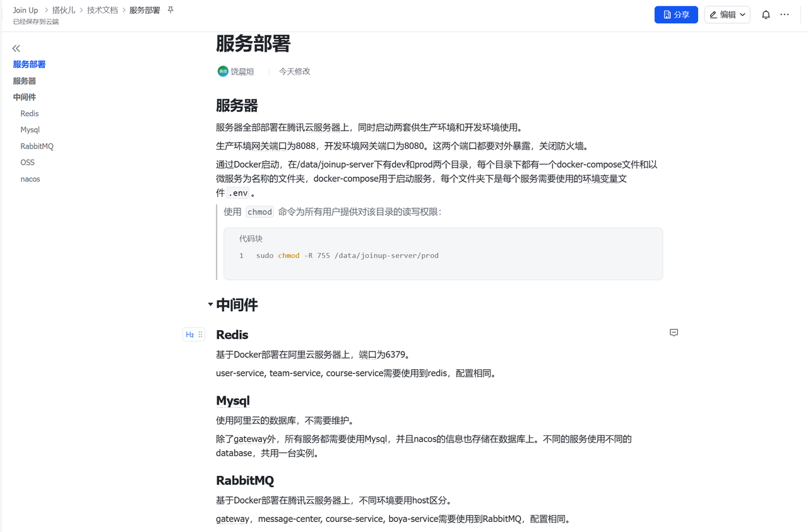Image resolution: width=808 pixels, height=532 pixels.
Task: Go to Join Up breadcrumb
Action: (25, 10)
